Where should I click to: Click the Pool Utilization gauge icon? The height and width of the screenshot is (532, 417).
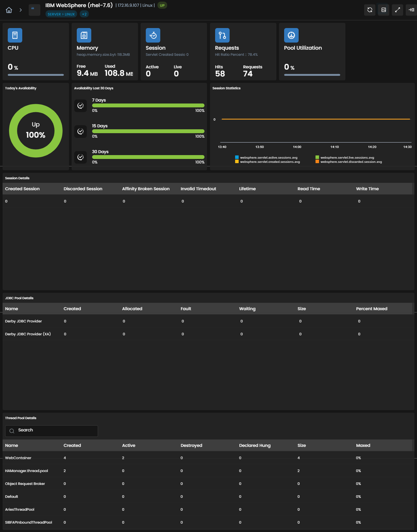291,35
